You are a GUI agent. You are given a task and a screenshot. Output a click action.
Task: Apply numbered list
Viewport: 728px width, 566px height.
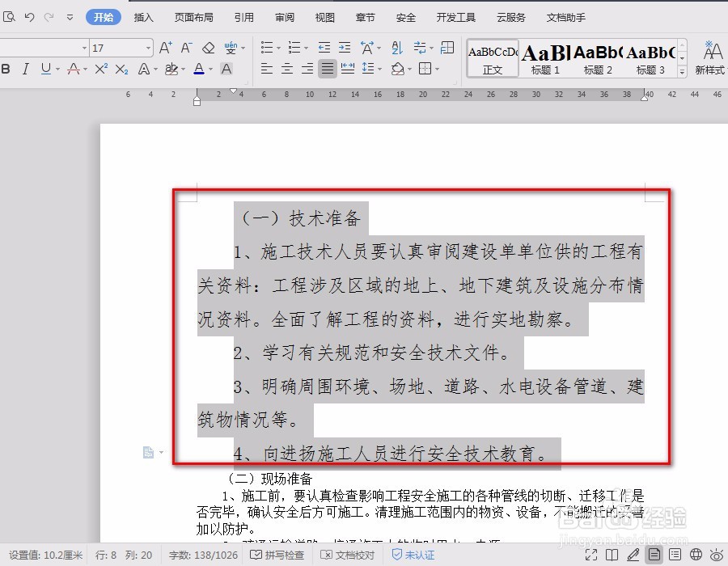tap(294, 48)
